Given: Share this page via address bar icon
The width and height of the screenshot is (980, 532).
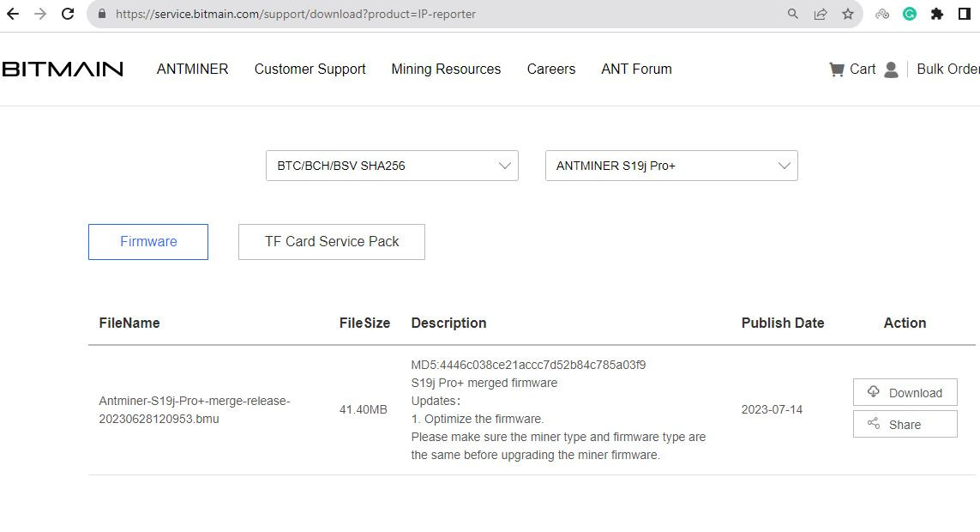Looking at the screenshot, I should tap(820, 14).
